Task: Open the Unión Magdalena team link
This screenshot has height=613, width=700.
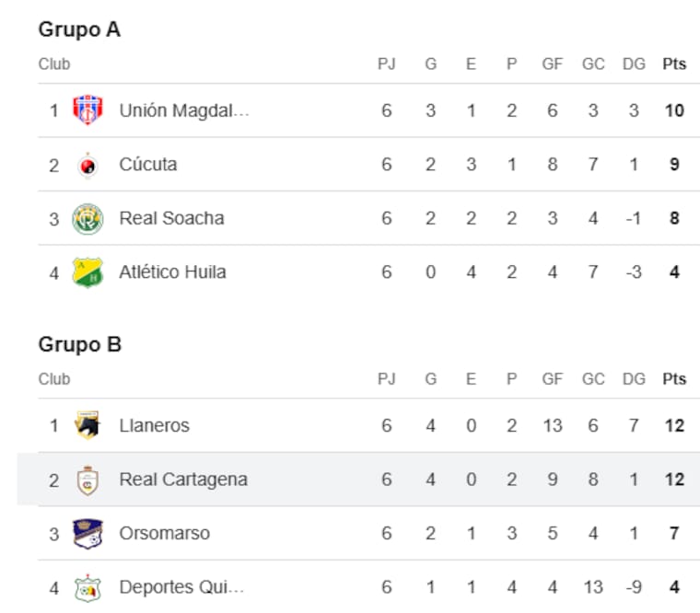Action: tap(184, 110)
